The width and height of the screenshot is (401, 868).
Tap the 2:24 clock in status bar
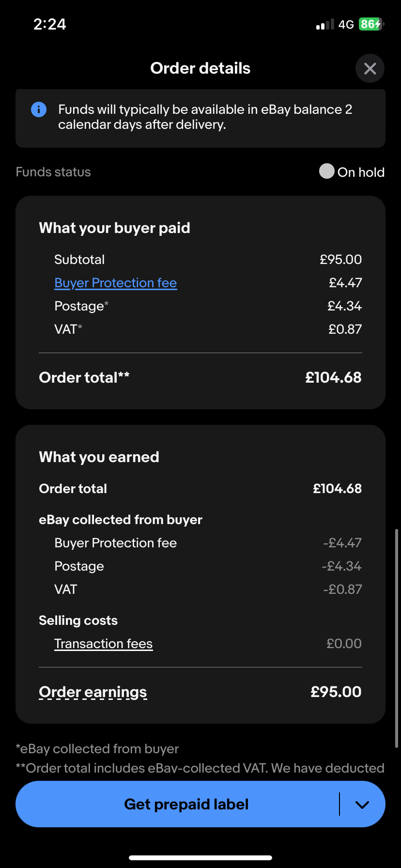click(49, 24)
